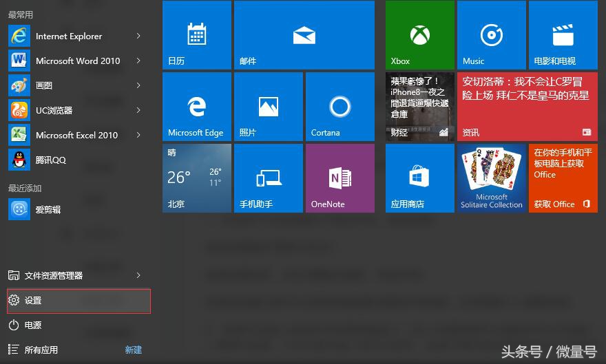606x364 pixels.
Task: Open the Cortana tile
Action: coord(339,107)
